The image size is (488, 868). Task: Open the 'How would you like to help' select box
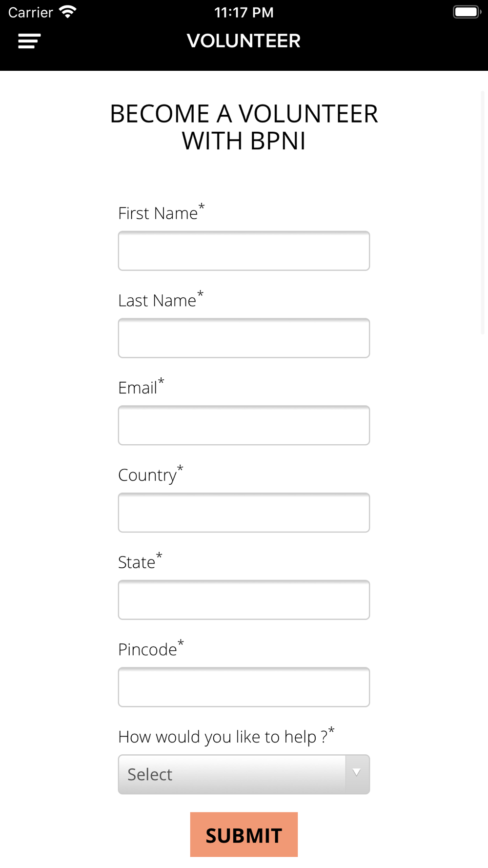click(244, 774)
